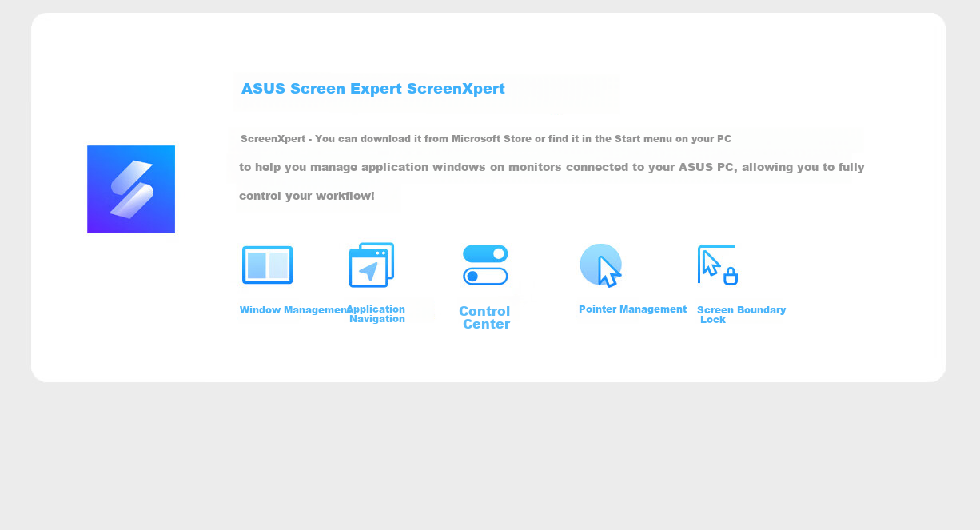Click the "control your workflow!" text
Viewport: 980px width, 530px height.
(x=307, y=196)
